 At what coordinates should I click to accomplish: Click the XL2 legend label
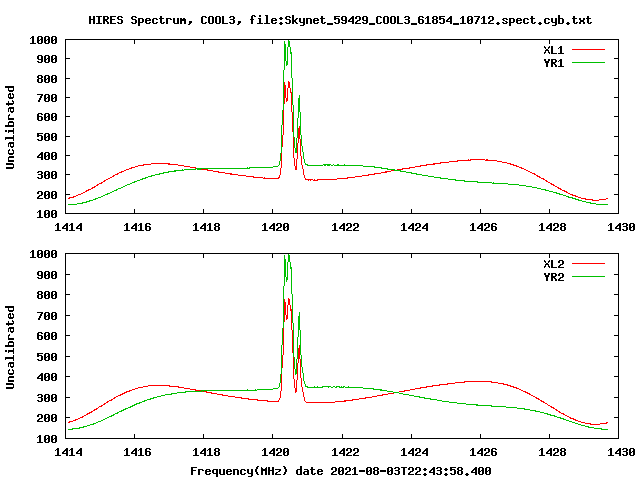click(553, 264)
